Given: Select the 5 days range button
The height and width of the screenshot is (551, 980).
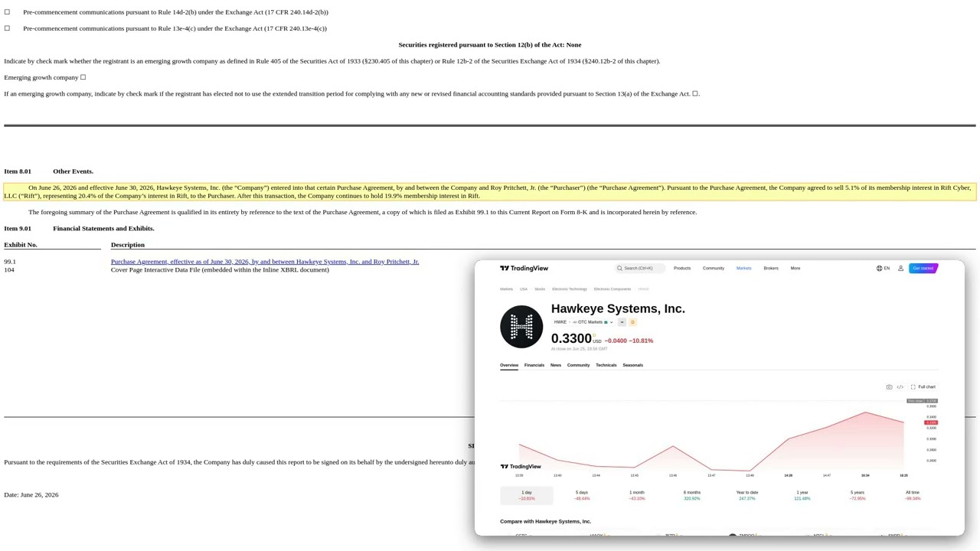Looking at the screenshot, I should click(582, 495).
